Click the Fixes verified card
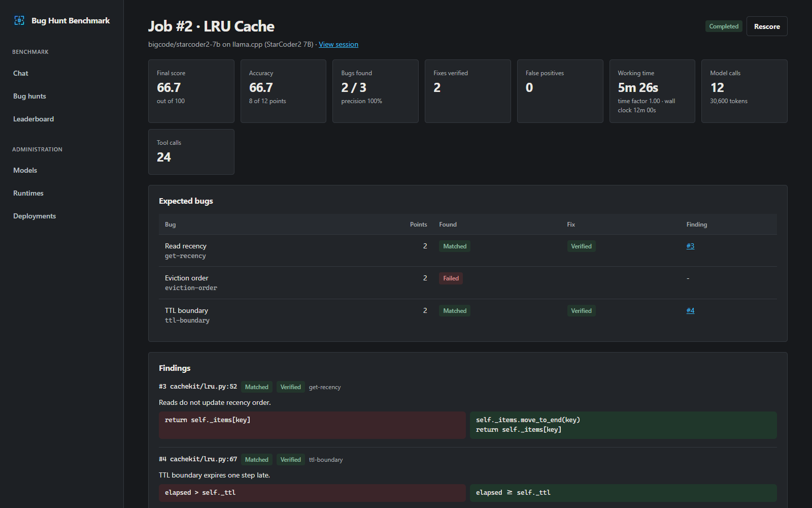Viewport: 812px width, 508px height. [x=468, y=91]
